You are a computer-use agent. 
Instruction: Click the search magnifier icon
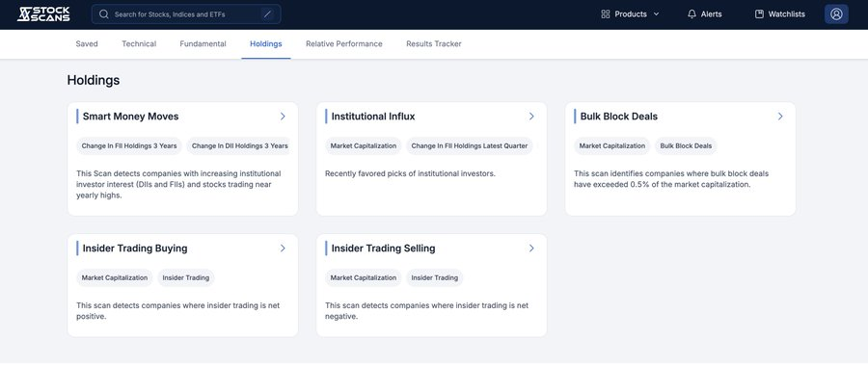point(104,14)
